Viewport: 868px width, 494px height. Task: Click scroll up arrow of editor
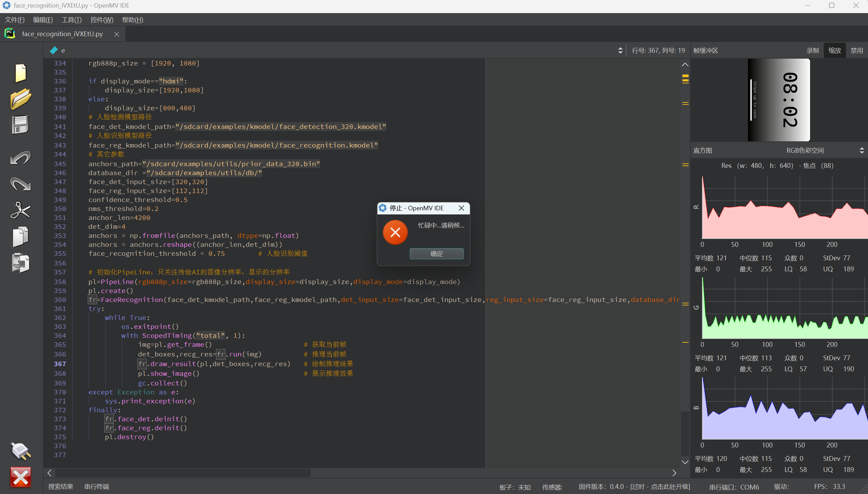pyautogui.click(x=685, y=64)
